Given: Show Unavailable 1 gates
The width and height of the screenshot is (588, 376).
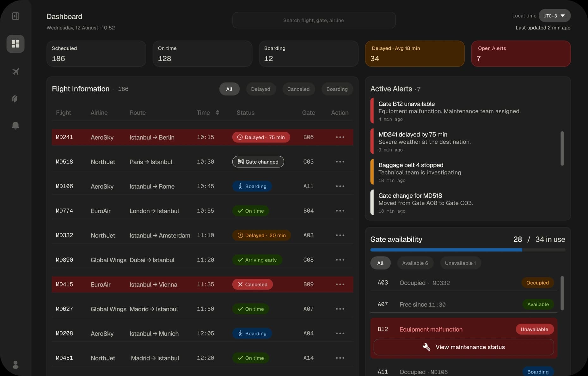Looking at the screenshot, I should coord(460,263).
